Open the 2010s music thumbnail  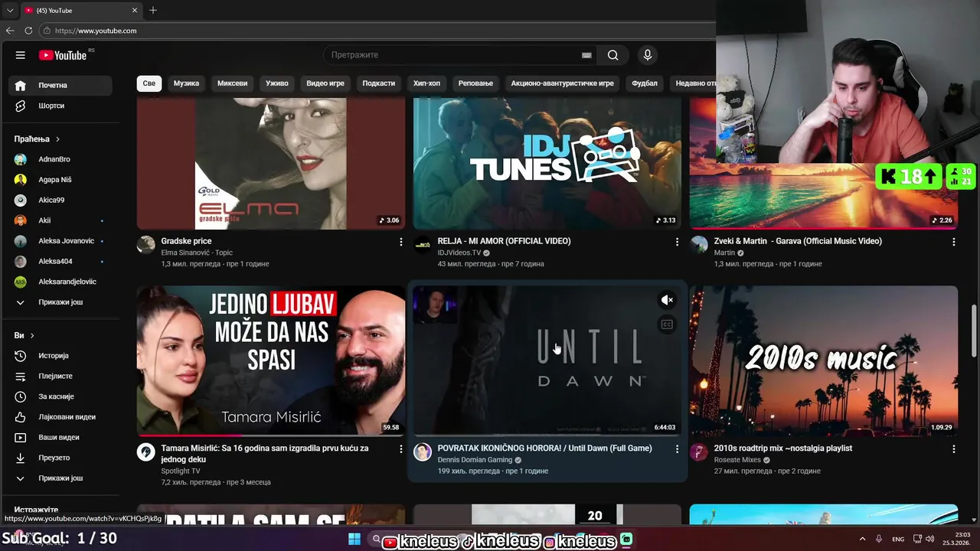tap(824, 360)
